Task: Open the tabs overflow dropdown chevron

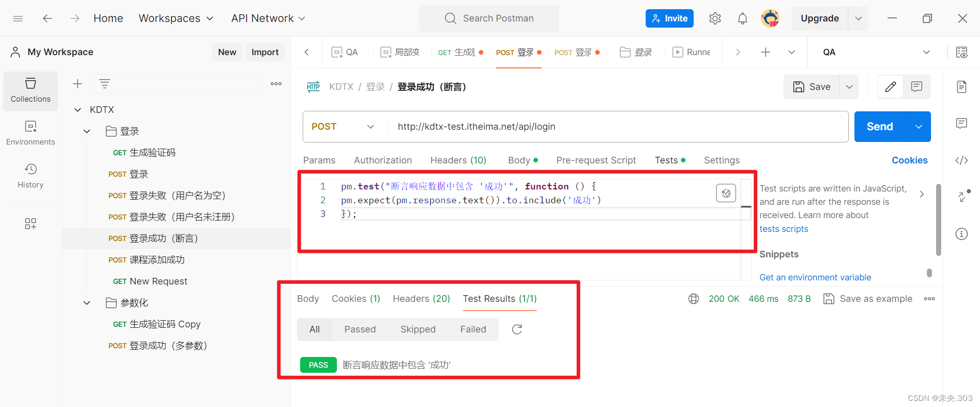Action: pyautogui.click(x=792, y=52)
